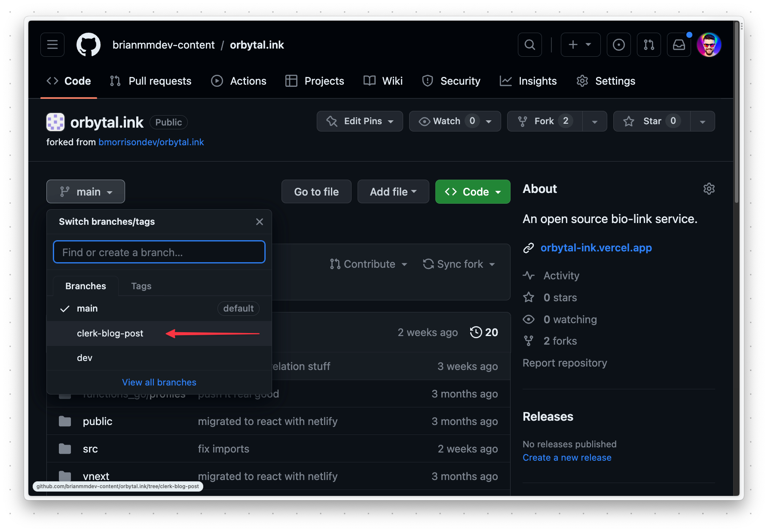Screen dimensions: 768x532
Task: Open the hamburger menu icon
Action: click(x=52, y=44)
